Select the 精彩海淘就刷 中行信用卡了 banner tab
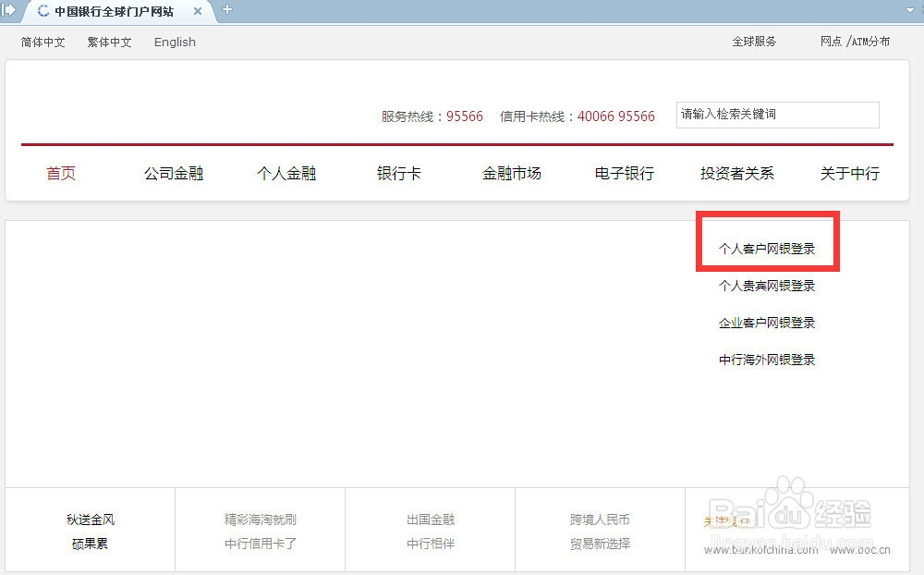The image size is (924, 575). (260, 531)
